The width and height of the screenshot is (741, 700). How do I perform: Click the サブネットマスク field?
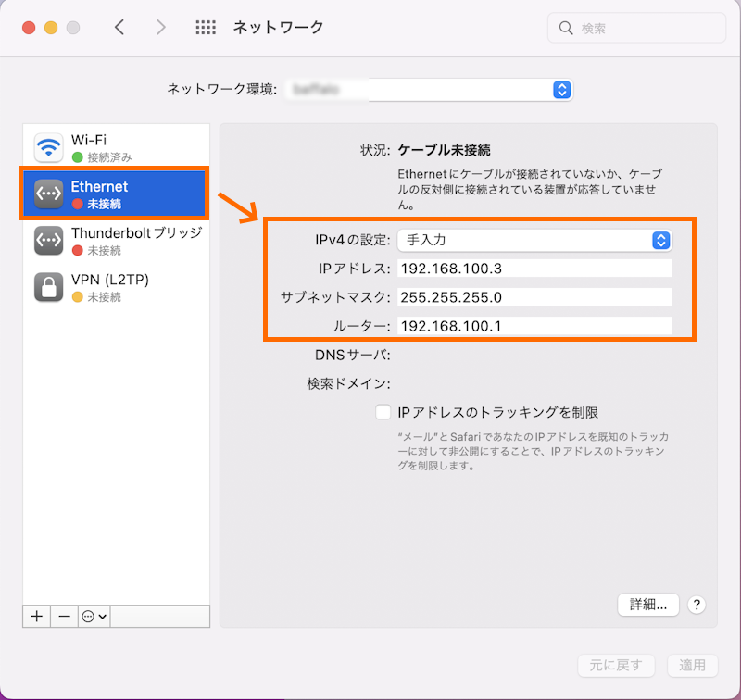(534, 297)
